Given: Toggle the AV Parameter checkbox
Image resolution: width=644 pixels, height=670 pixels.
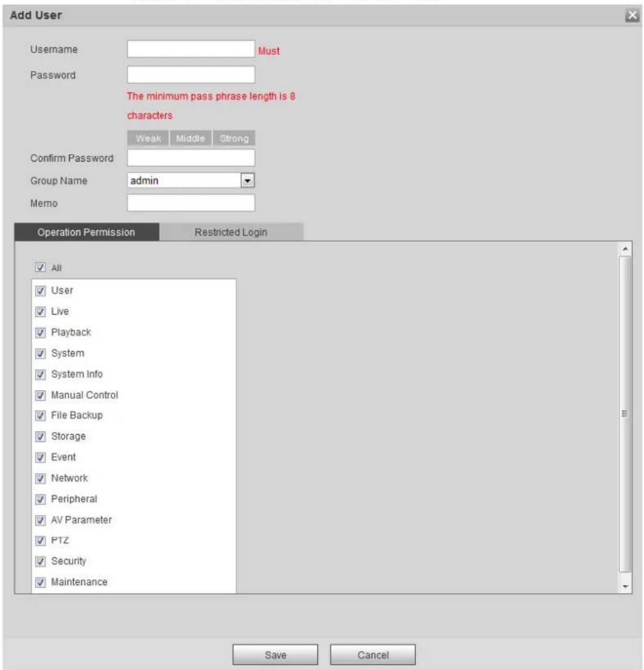Looking at the screenshot, I should pos(40,520).
